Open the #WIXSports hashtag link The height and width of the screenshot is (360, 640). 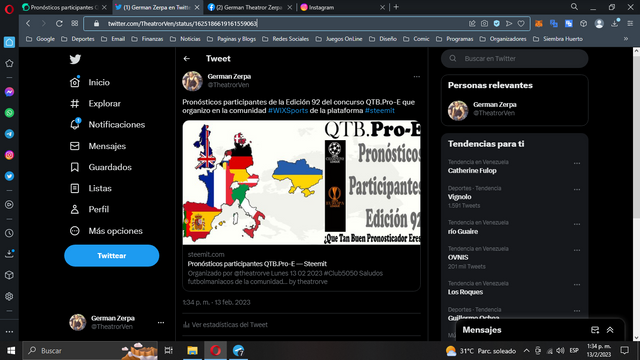click(x=288, y=111)
